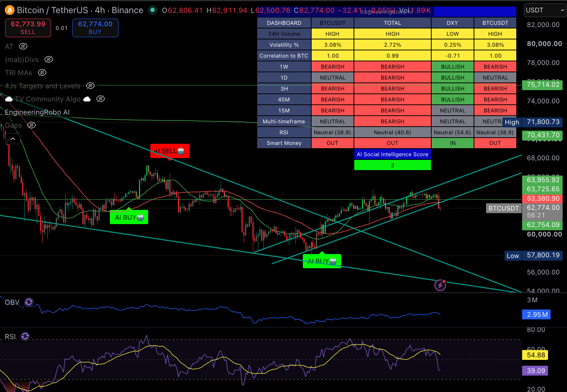Click the OBV indicator refresh icon
The image size is (567, 392).
tap(29, 302)
